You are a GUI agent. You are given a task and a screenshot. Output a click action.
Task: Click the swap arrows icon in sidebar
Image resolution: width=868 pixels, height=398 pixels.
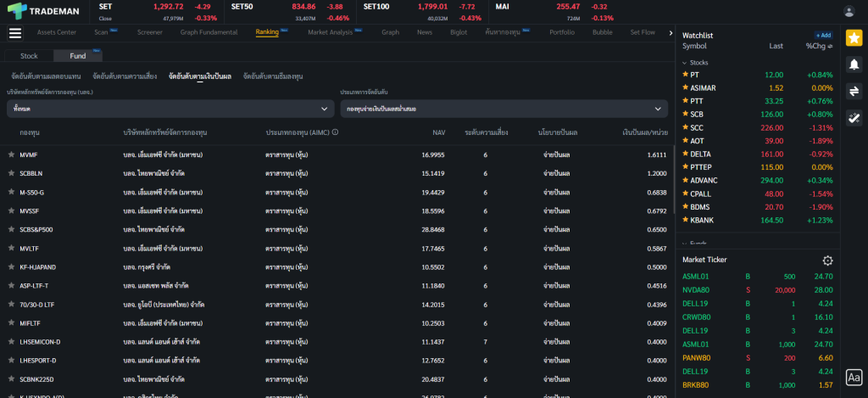click(x=854, y=91)
